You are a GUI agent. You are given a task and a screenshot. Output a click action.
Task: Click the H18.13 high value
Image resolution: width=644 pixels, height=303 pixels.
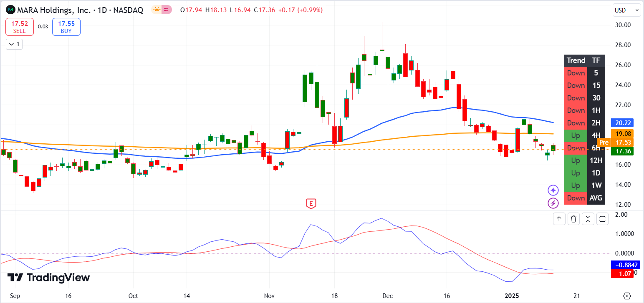[216, 10]
